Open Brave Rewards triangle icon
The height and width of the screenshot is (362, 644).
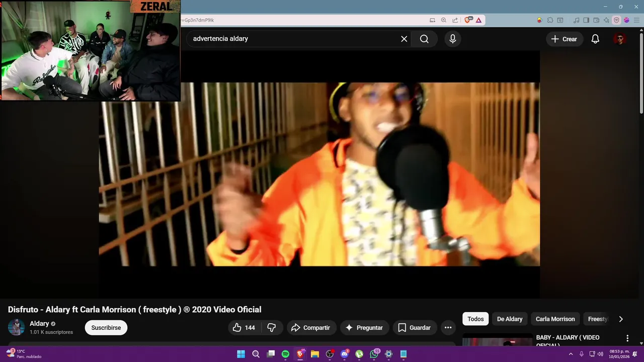click(478, 20)
